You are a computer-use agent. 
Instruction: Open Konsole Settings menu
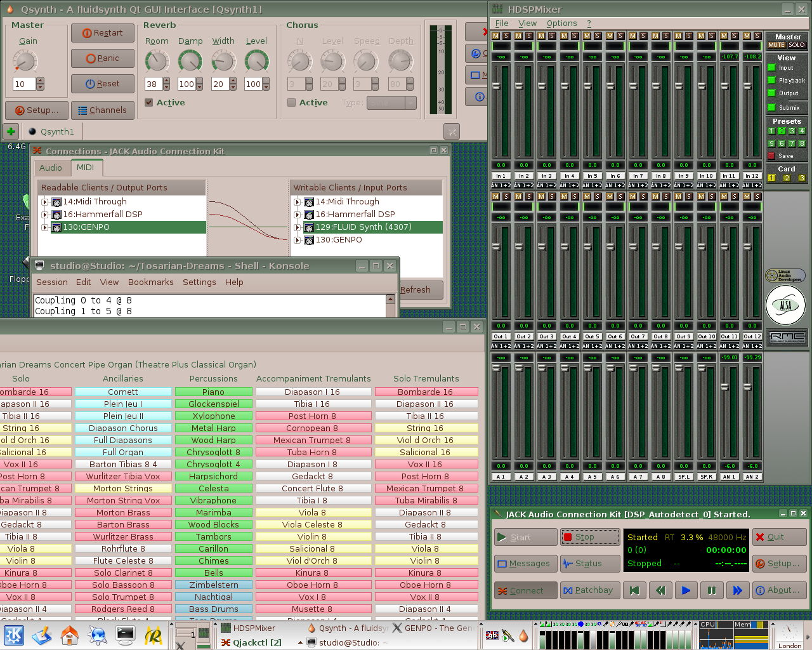point(199,282)
